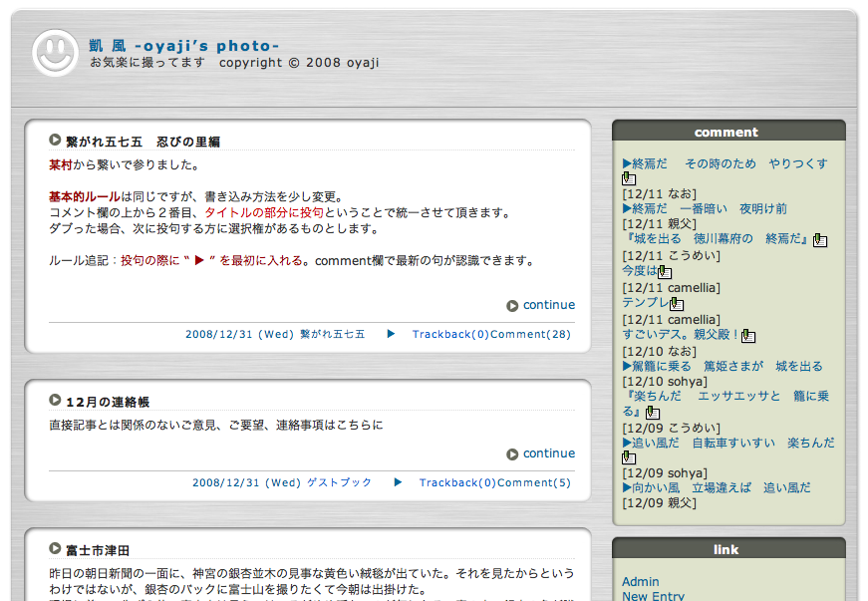Screen dimensions: 868x601
Task: Click blue triangle icon before Trackback(0)Comment(28)
Action: (x=391, y=334)
